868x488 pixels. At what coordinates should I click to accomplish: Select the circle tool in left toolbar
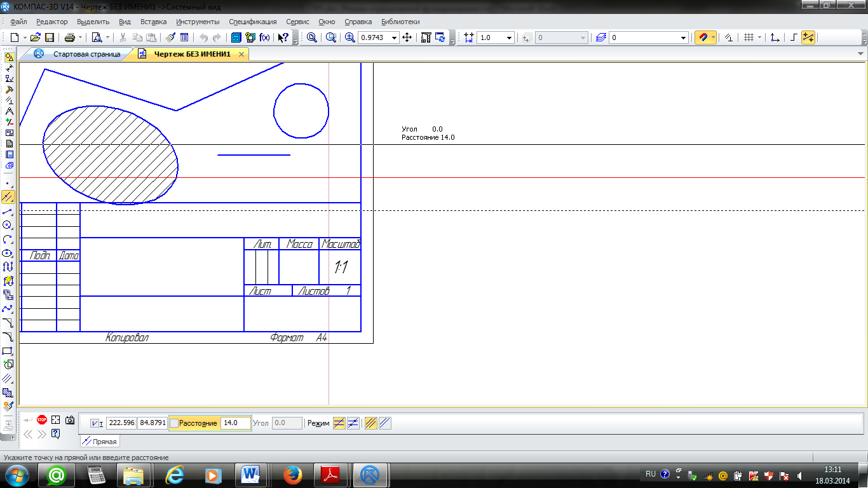pos(8,225)
